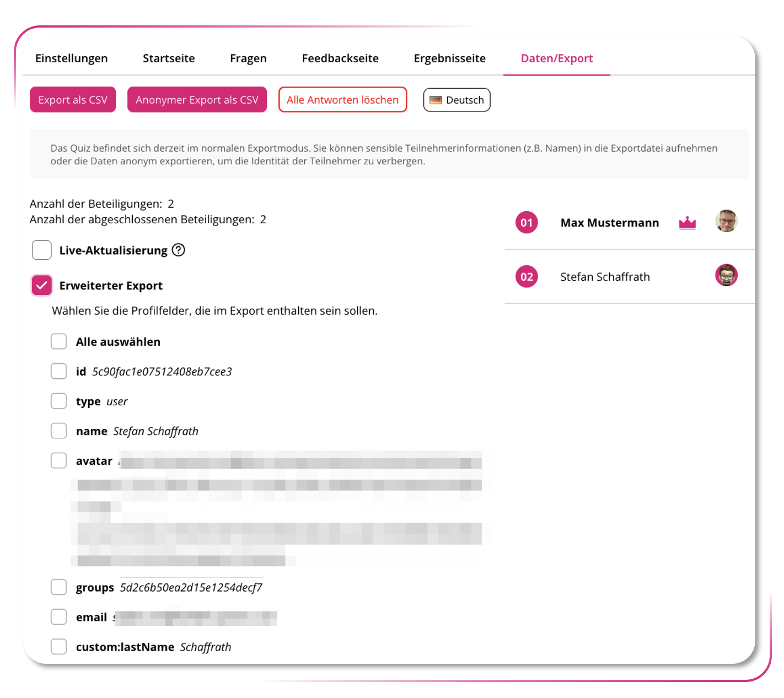Screen dimensions: 784x698
Task: Open the Deutsch language dropdown
Action: [457, 100]
